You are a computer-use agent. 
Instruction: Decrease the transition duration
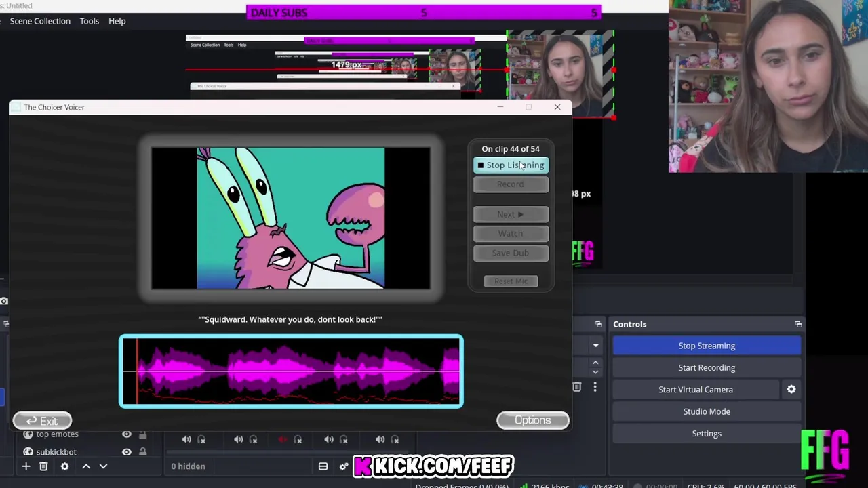[x=595, y=371]
